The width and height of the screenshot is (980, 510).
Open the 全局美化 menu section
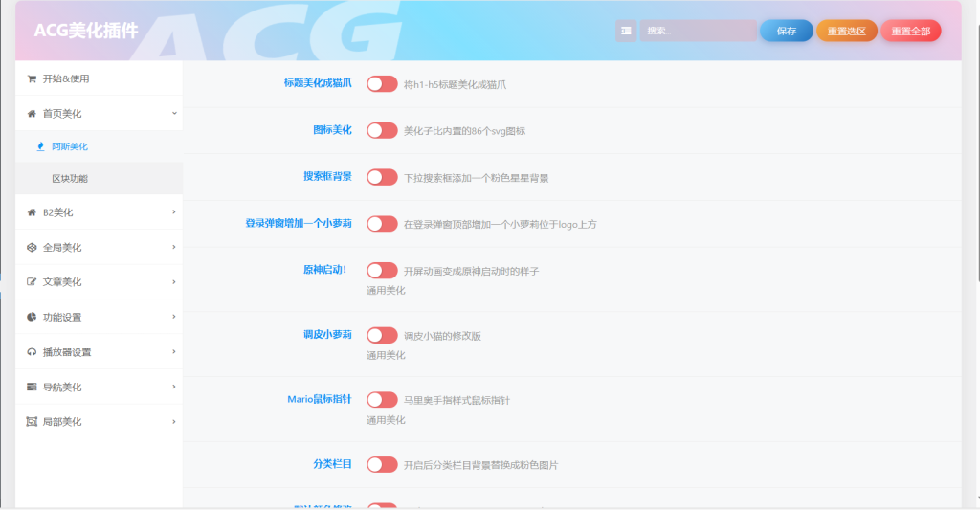[x=99, y=247]
